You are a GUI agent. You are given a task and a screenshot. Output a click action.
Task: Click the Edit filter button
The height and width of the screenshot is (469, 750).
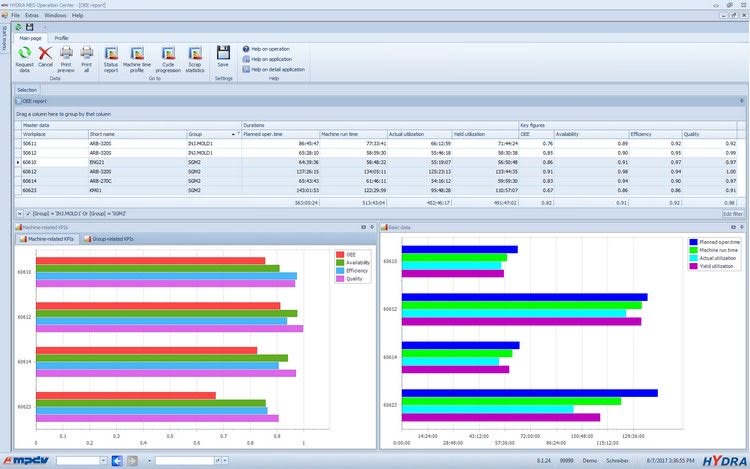pos(732,214)
